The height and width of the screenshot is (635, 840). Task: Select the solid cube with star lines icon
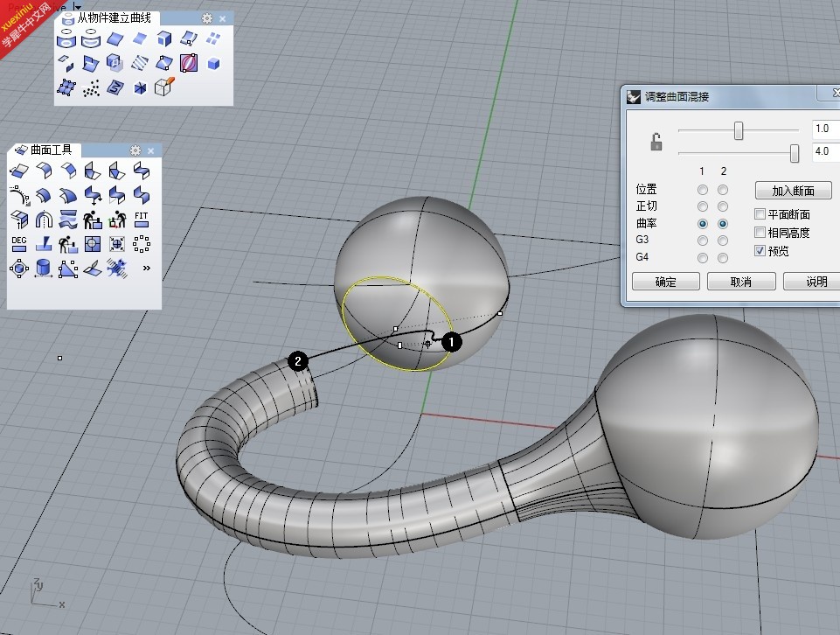click(140, 87)
